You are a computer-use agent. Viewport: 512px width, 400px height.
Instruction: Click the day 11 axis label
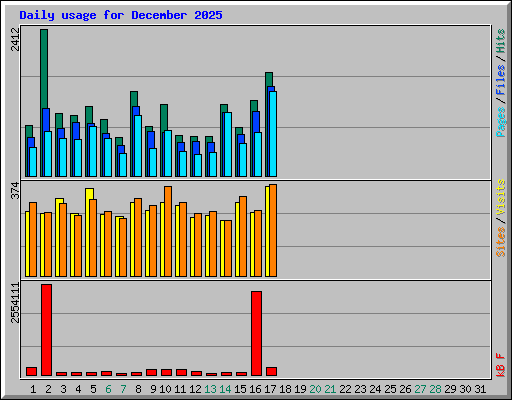point(180,389)
